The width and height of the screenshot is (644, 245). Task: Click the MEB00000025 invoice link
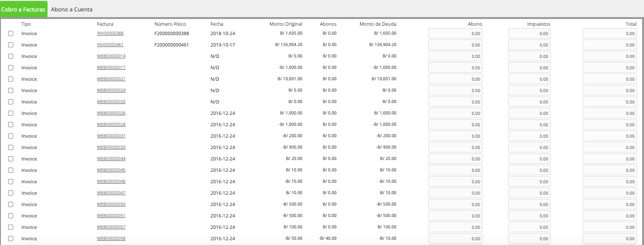(x=111, y=102)
